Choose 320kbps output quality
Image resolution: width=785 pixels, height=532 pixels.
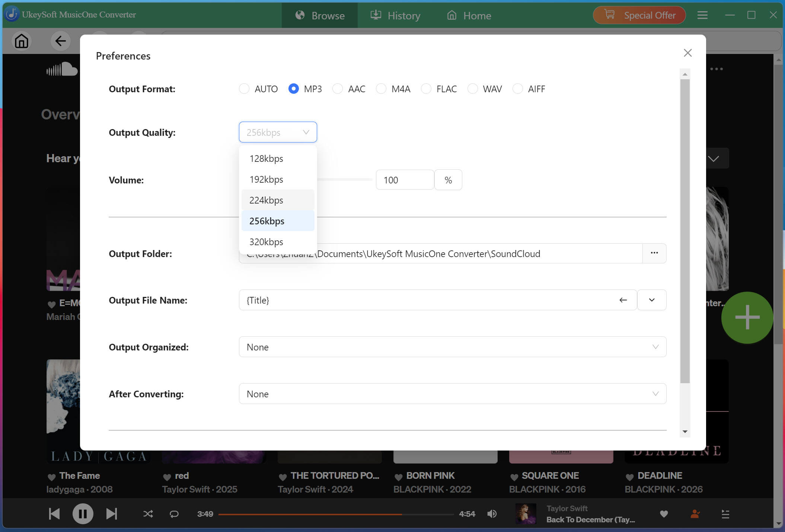tap(278, 242)
